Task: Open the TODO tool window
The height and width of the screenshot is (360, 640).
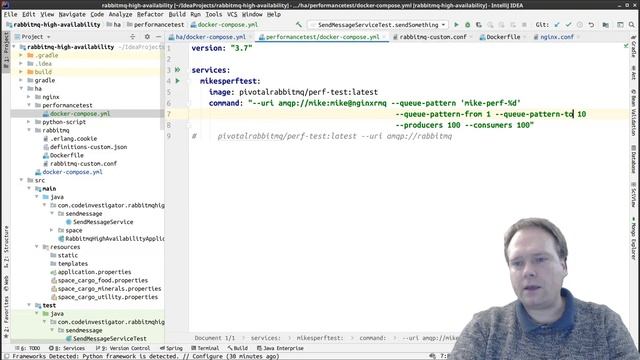Action: 27,348
